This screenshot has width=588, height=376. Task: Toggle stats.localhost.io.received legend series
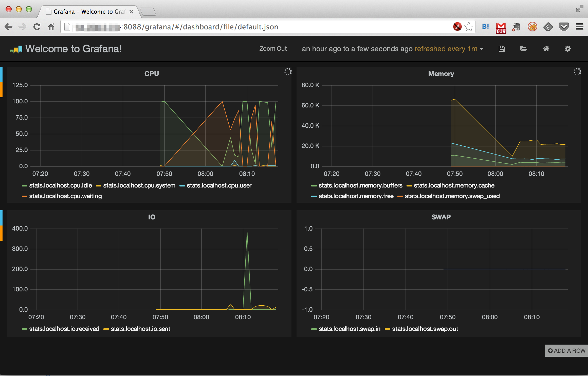pos(64,329)
